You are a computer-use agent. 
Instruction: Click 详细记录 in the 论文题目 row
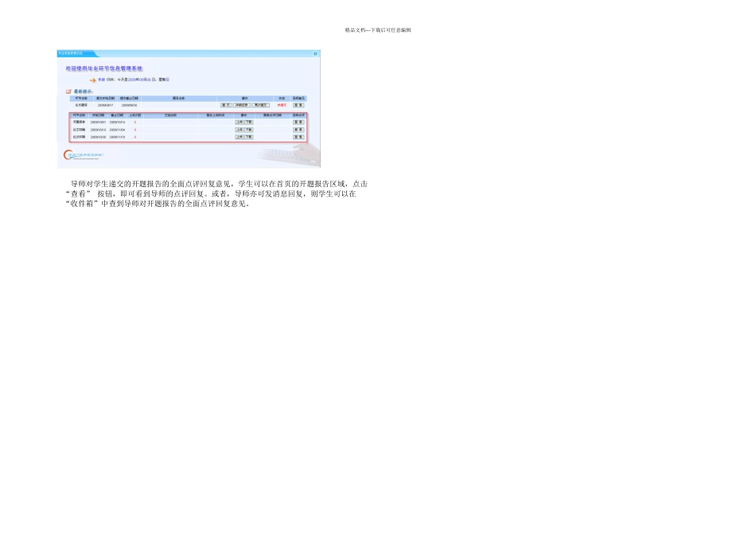pos(242,104)
